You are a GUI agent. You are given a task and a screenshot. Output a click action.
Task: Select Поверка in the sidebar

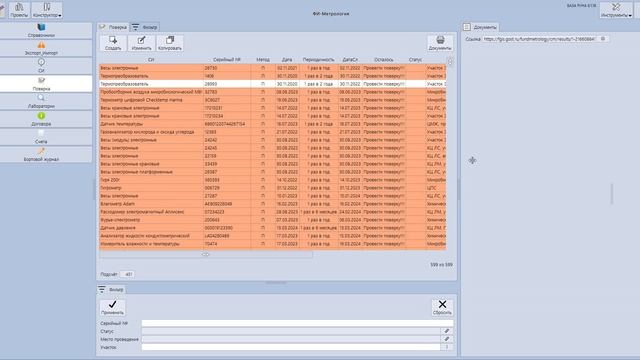tap(41, 84)
